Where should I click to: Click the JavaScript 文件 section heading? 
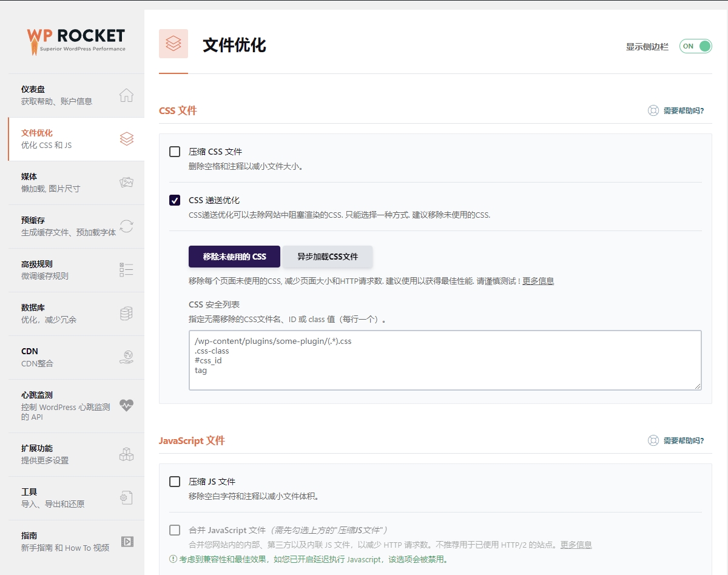(x=192, y=441)
